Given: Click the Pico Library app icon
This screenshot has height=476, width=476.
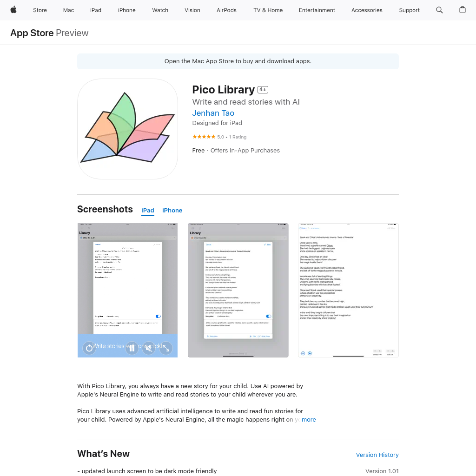Looking at the screenshot, I should [127, 129].
